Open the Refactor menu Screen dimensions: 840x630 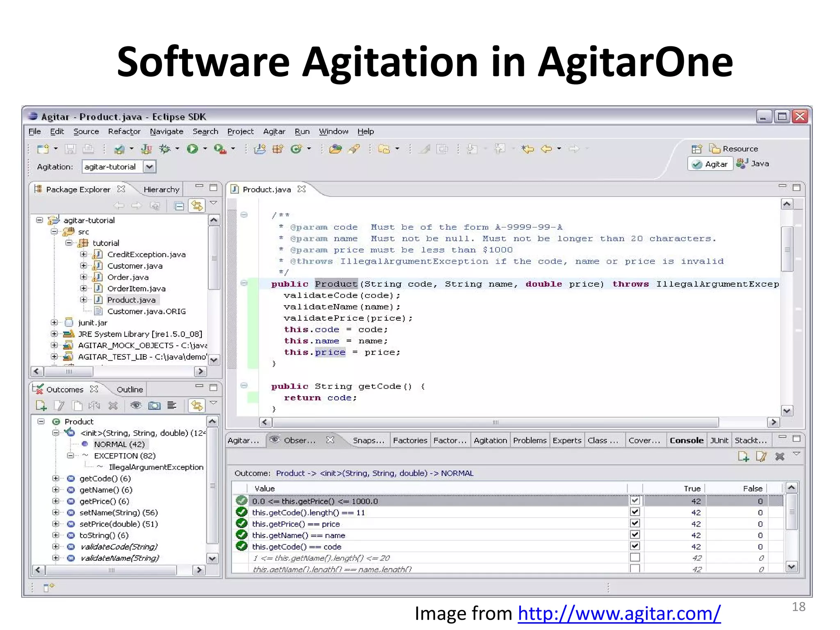(x=124, y=132)
